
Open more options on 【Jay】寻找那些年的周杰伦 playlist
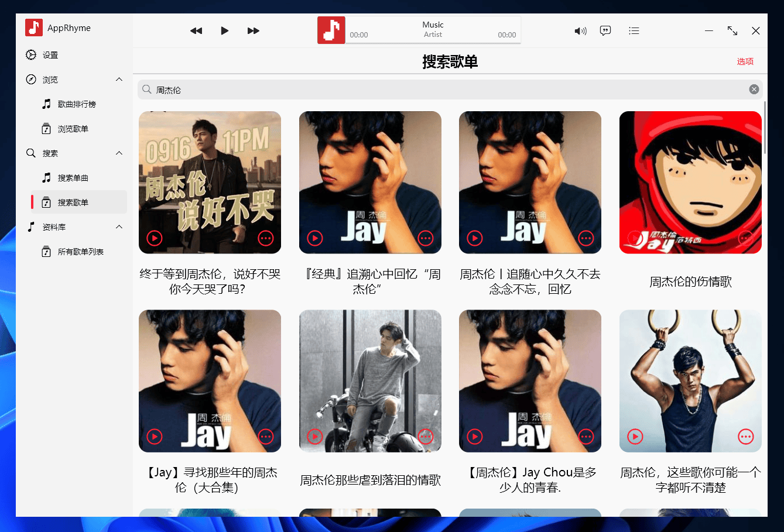tap(266, 437)
